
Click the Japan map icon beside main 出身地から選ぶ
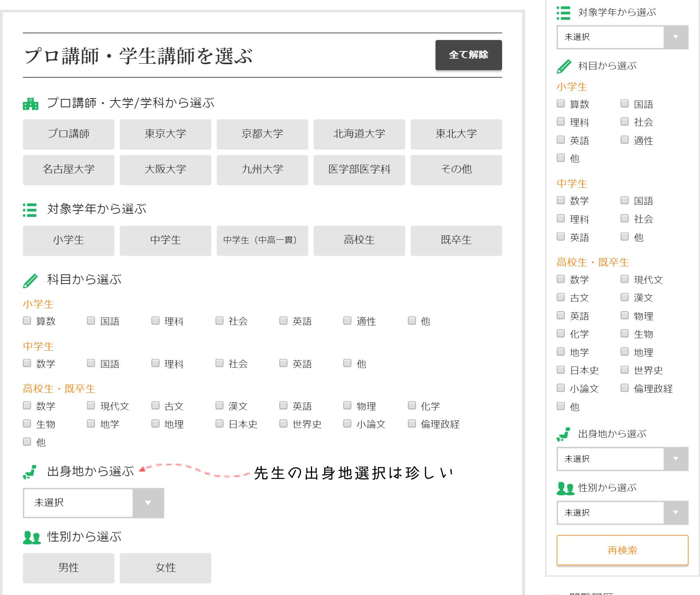pos(30,472)
